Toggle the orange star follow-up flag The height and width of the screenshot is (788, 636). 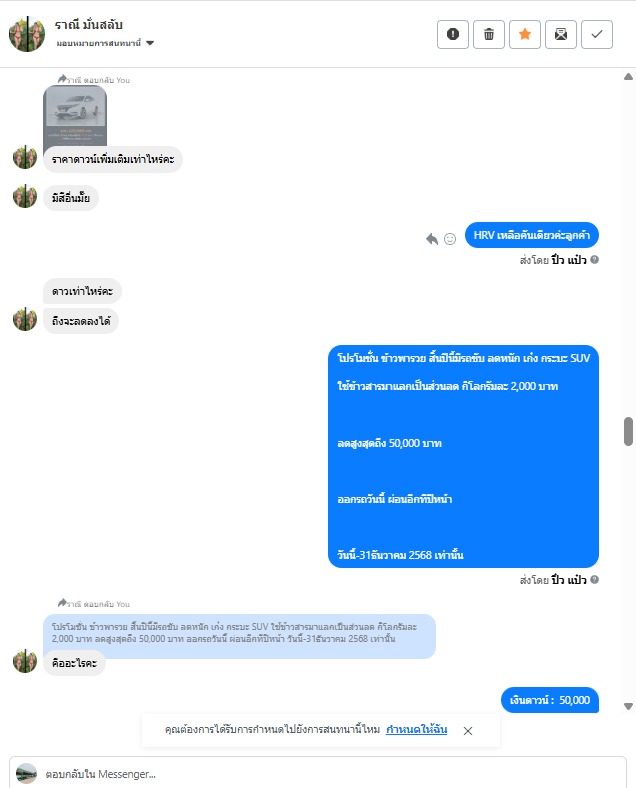coord(525,34)
